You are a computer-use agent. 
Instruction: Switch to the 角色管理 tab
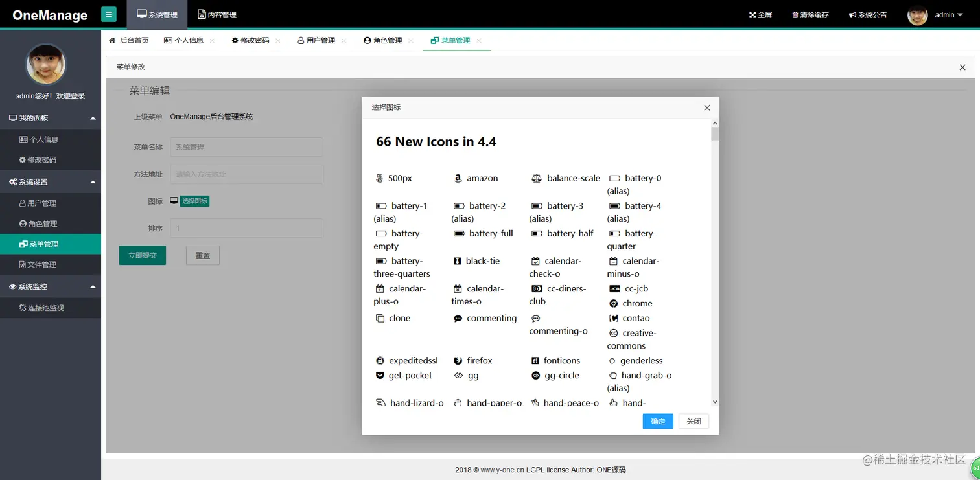pyautogui.click(x=385, y=40)
